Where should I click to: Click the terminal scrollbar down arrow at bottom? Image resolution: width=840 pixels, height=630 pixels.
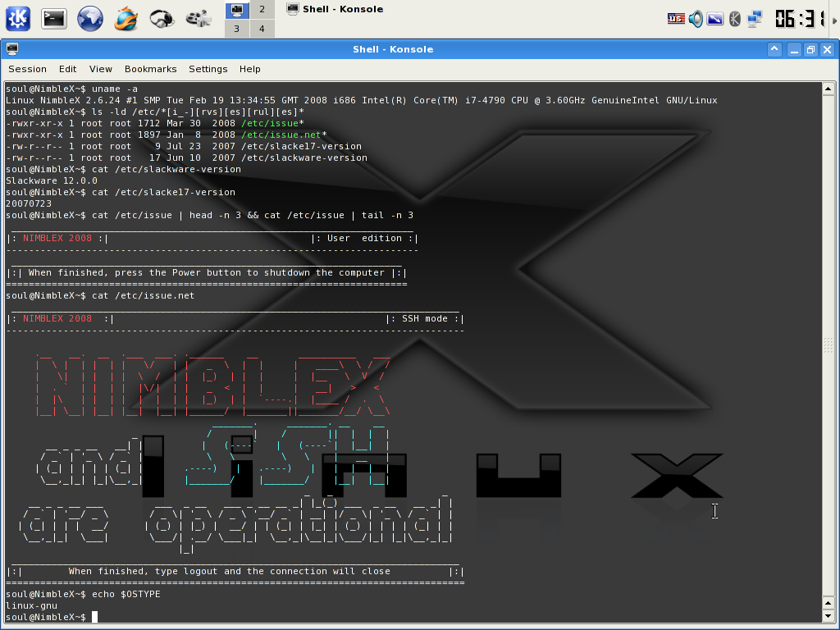tap(829, 616)
